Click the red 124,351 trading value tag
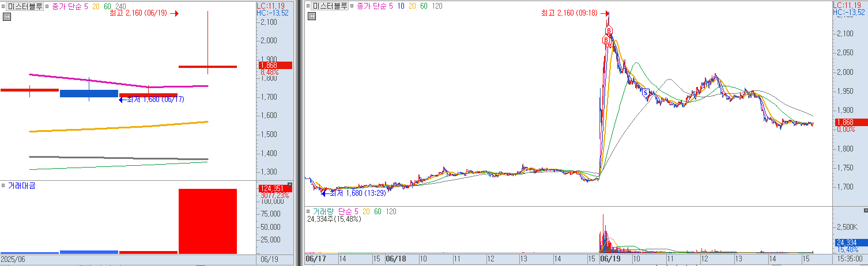Viewport: 868px width, 266px height. coord(274,188)
